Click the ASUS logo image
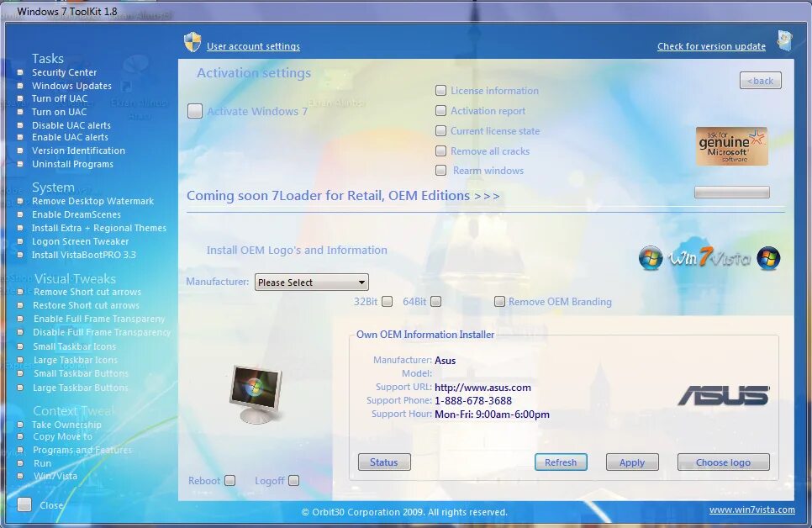 click(x=724, y=395)
